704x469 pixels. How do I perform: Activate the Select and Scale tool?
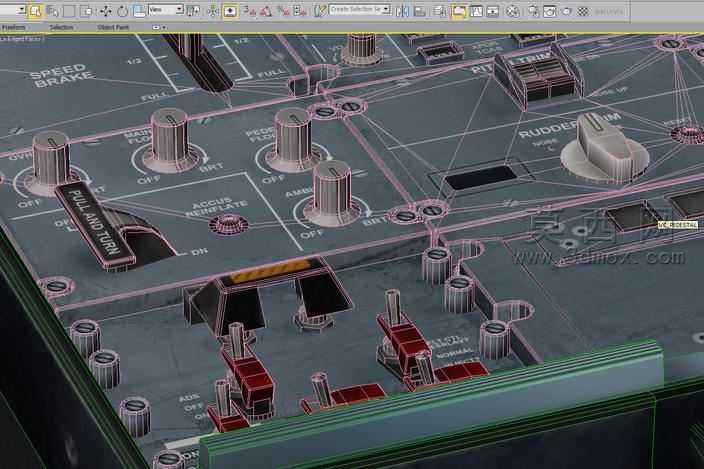pos(139,11)
